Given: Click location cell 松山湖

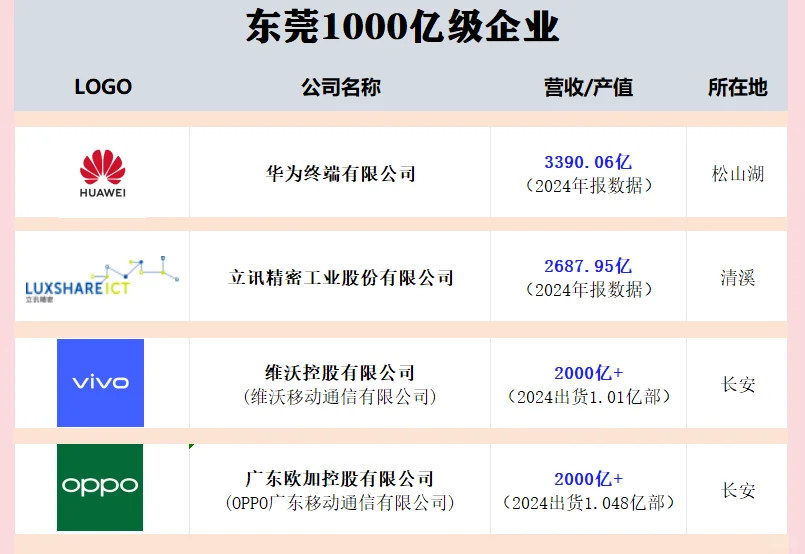Looking at the screenshot, I should click(x=738, y=174).
